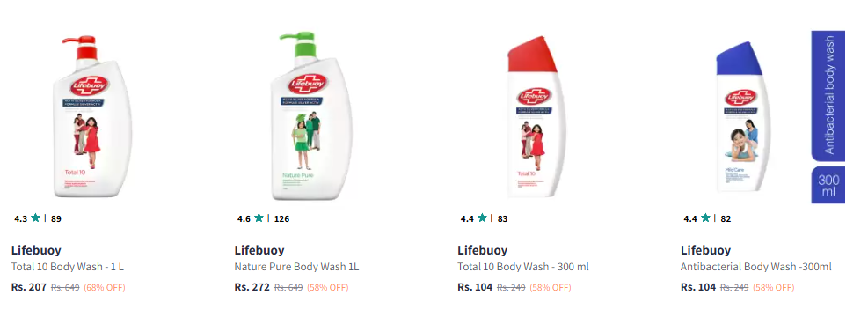Screen dimensions: 868x332
Task: Open the Antibacterial Body Wash -300ml title
Action: 756,267
